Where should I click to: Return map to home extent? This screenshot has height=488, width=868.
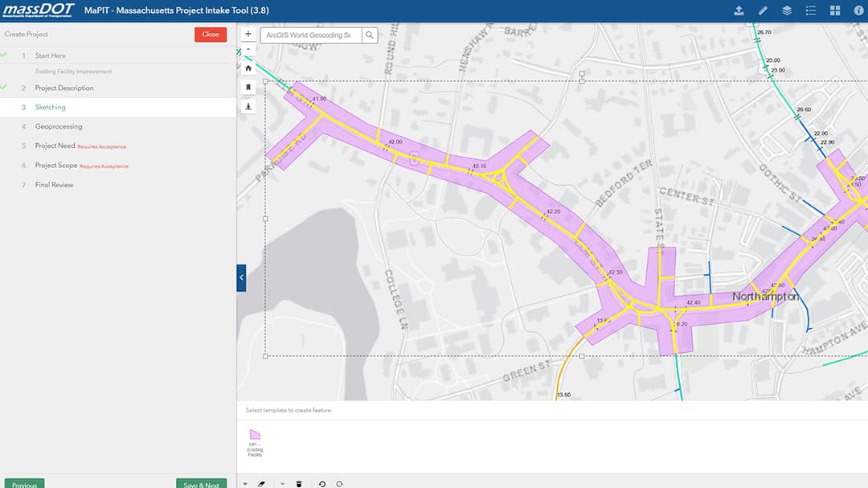click(248, 68)
